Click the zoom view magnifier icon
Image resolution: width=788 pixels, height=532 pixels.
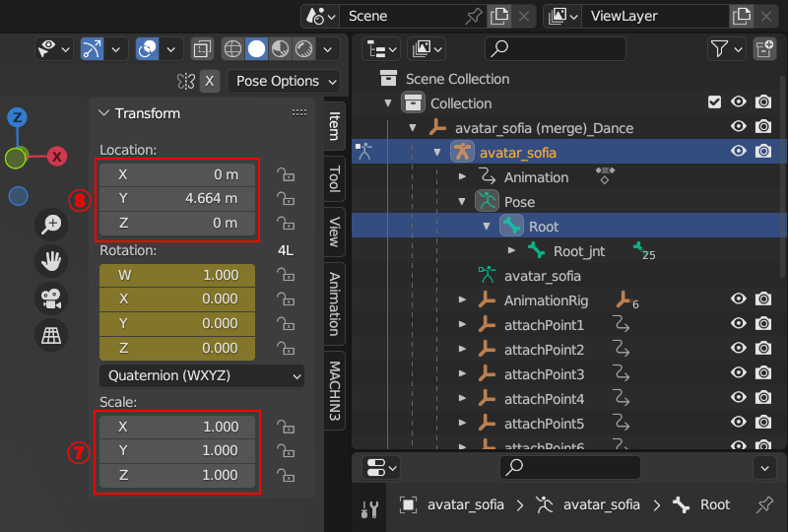click(50, 224)
